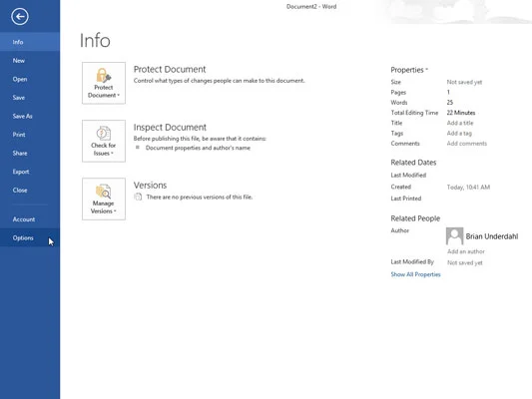Click Add an author field
532x399 pixels.
[466, 251]
